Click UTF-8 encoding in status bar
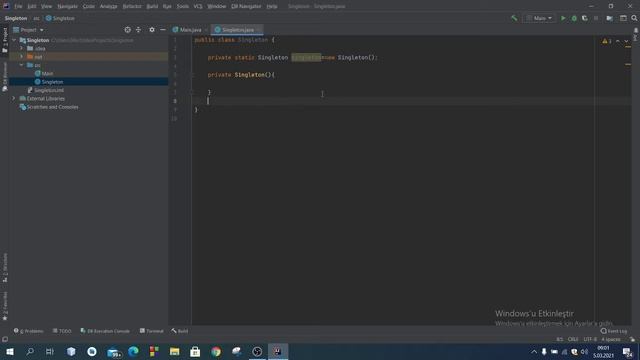640x360 pixels. 590,339
